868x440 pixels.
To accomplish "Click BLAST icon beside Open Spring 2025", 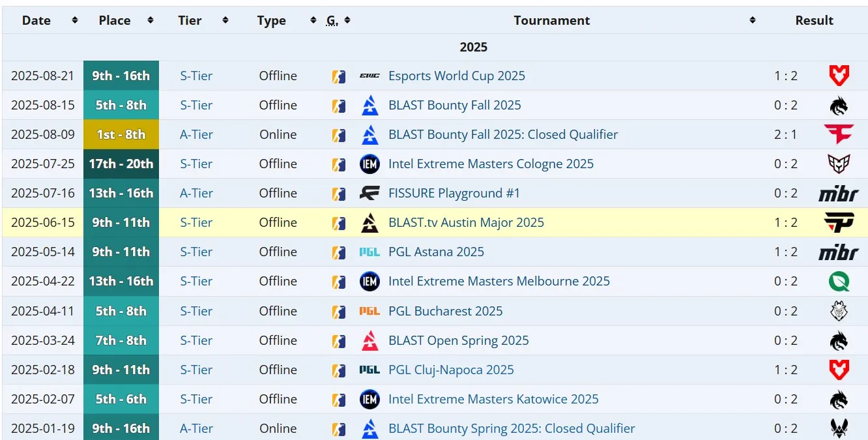I will click(369, 340).
